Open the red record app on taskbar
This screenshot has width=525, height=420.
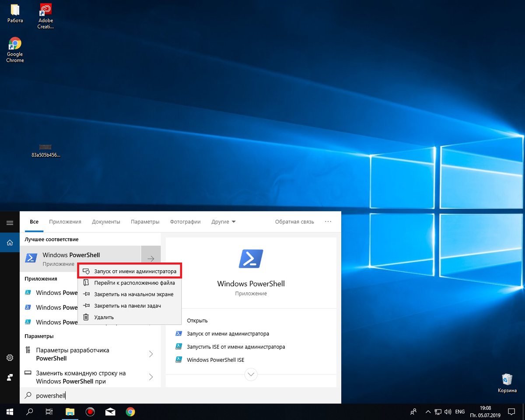click(x=90, y=411)
